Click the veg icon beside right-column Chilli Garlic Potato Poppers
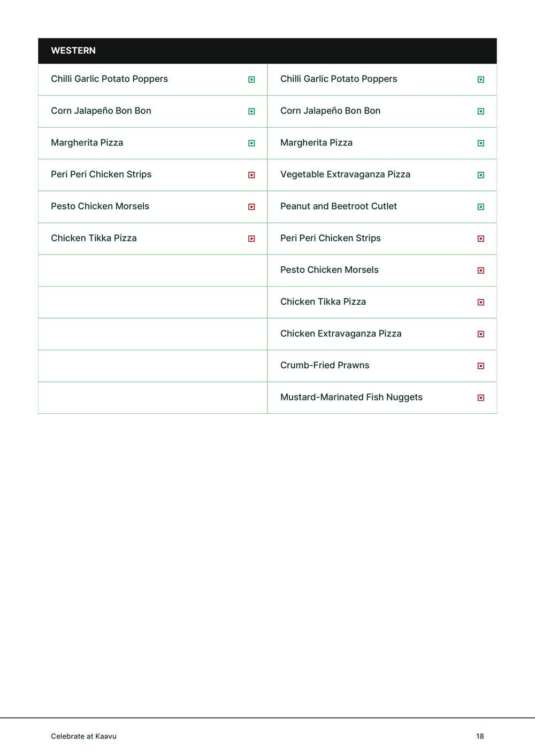This screenshot has width=535, height=756. click(480, 80)
